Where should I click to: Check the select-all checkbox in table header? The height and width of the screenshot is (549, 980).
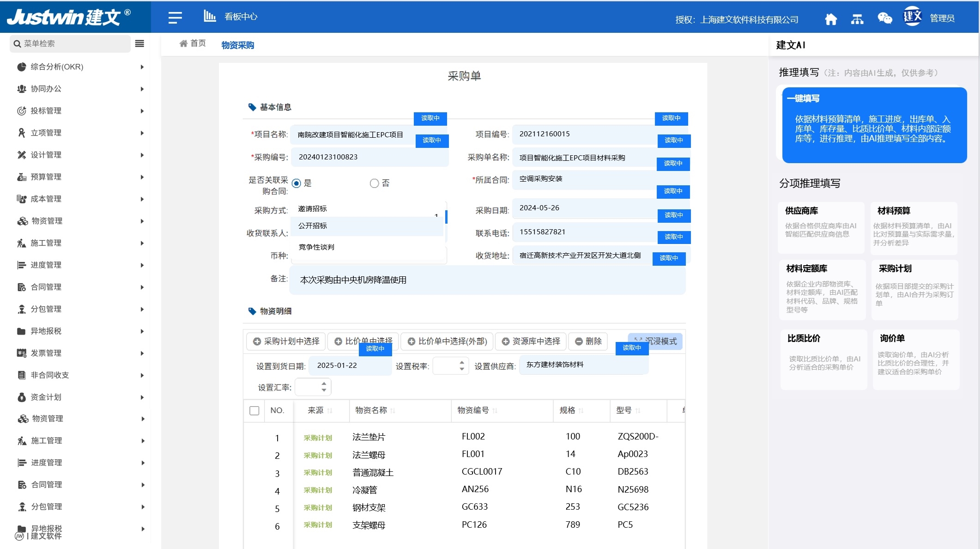[x=254, y=410]
